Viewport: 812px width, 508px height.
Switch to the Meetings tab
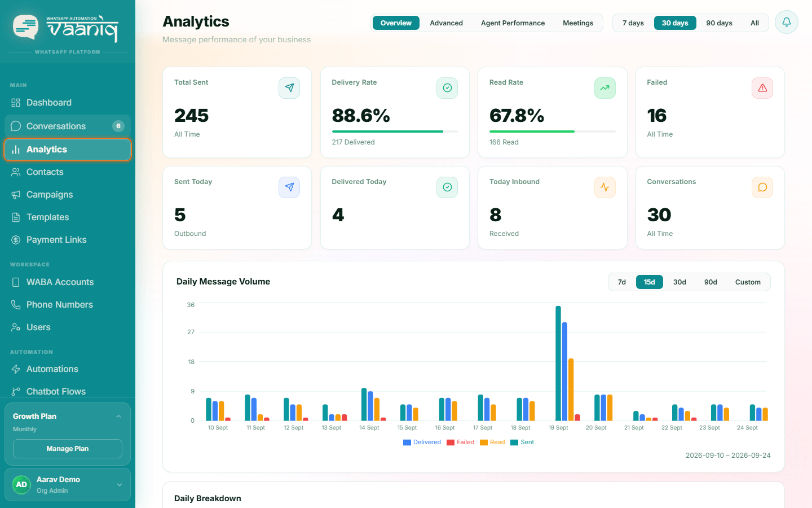578,23
